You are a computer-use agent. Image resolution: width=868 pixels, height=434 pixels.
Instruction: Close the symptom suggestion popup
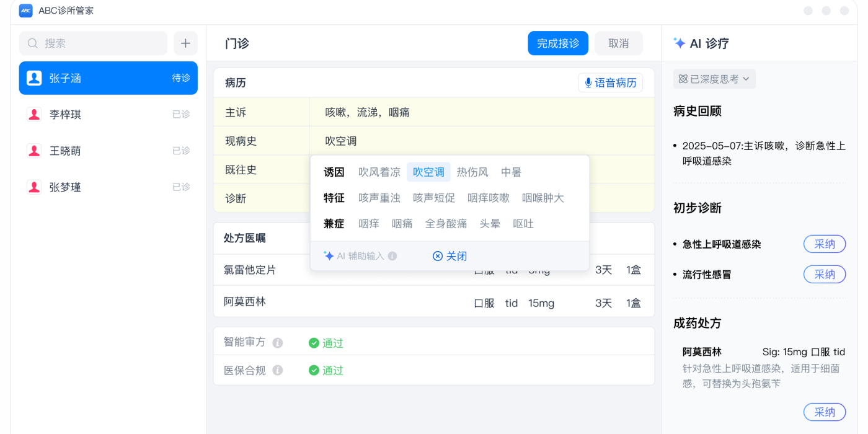[x=449, y=256]
